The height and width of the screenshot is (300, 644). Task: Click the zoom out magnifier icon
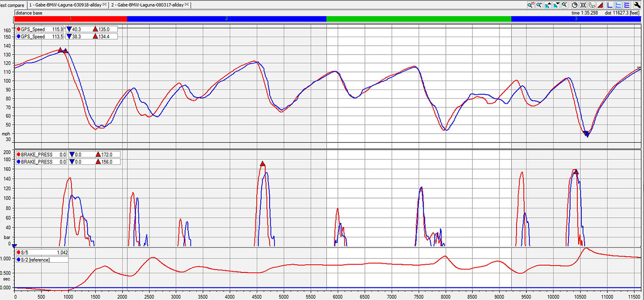[565, 5]
